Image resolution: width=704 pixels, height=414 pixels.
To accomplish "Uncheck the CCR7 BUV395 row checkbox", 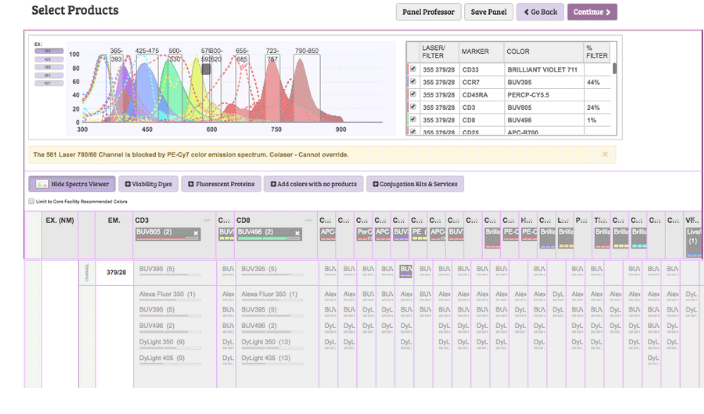I will 413,82.
